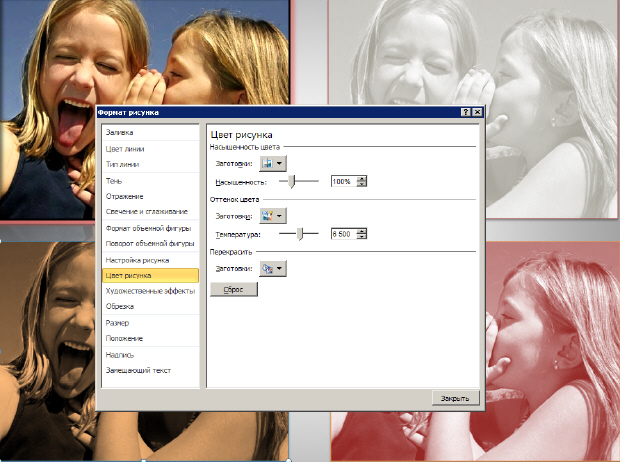620x462 pixels.
Task: Click the Насыщенность label
Action: [x=241, y=182]
